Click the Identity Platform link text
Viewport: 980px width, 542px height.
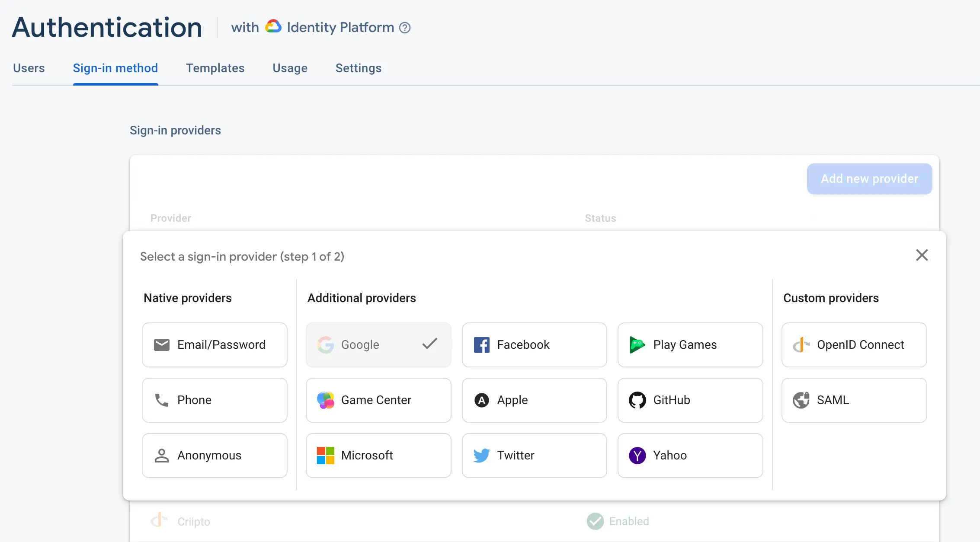click(340, 28)
